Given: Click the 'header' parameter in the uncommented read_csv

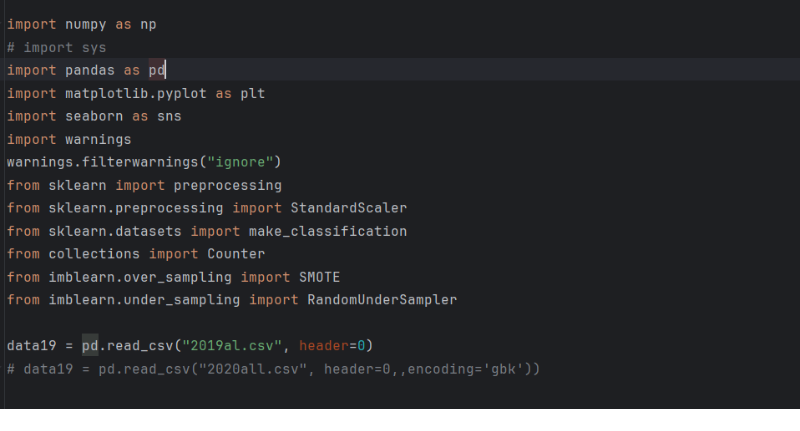Looking at the screenshot, I should click(323, 346).
